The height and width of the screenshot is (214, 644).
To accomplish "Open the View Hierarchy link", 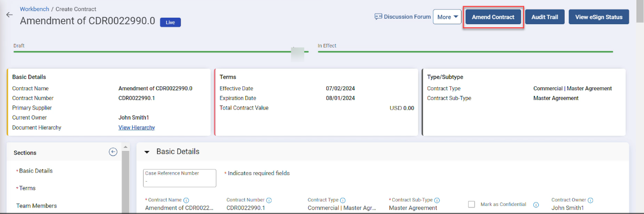I will point(136,128).
